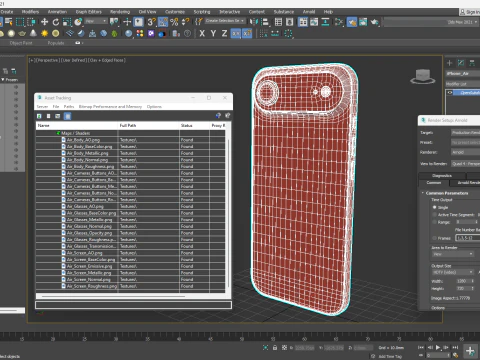Restrict transform to XY plane

click(x=236, y=33)
